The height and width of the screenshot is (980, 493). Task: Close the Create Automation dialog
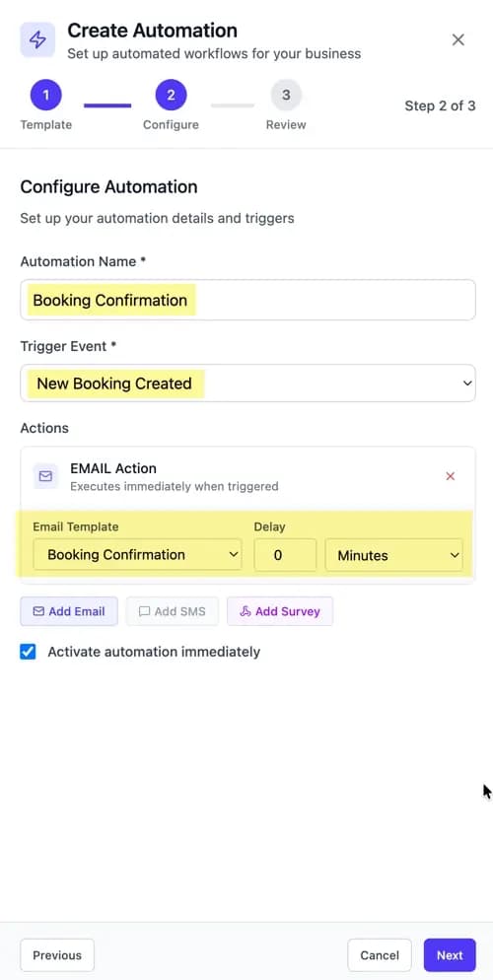tap(458, 40)
